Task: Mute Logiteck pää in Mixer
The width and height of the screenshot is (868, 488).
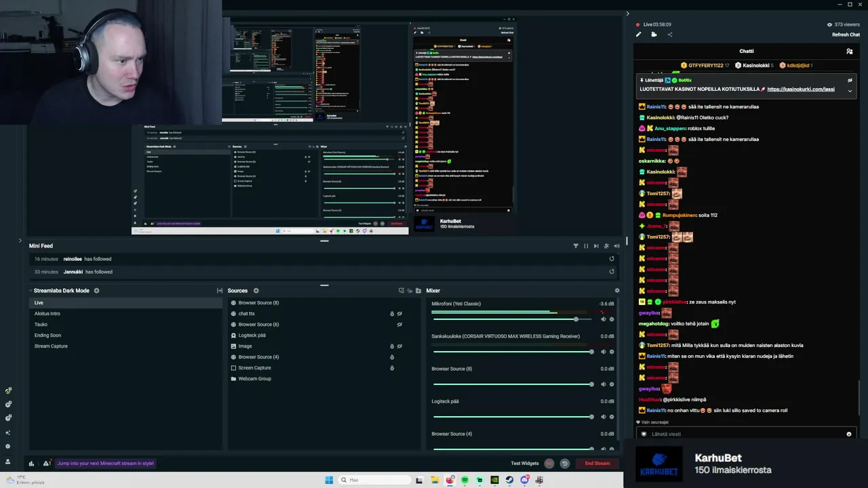Action: click(x=603, y=417)
